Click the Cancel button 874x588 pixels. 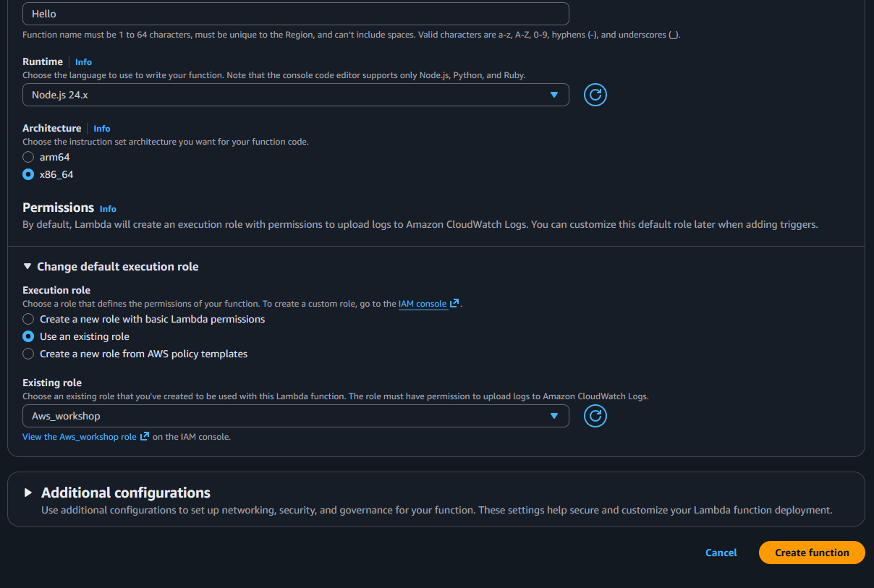pos(721,553)
